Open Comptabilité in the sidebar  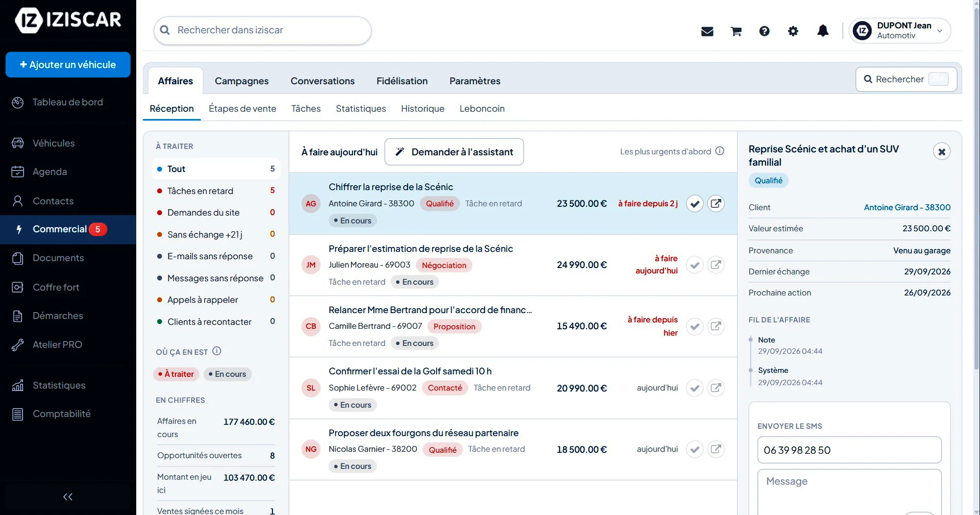point(68,414)
